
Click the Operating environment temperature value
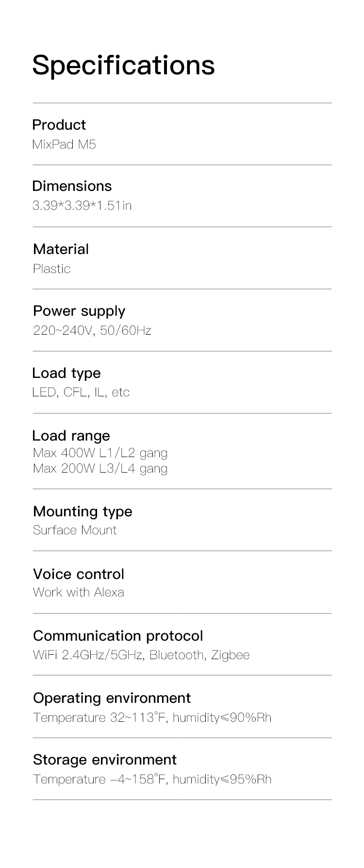tap(152, 717)
